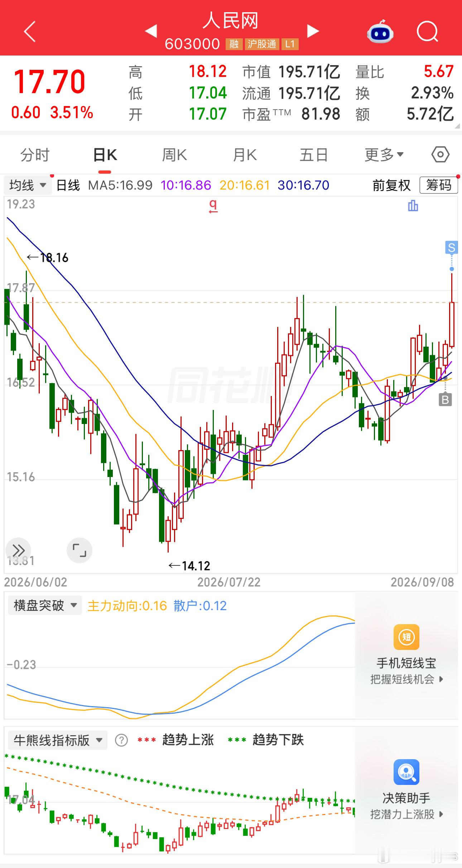Image resolution: width=462 pixels, height=868 pixels.
Task: Tap the 趋势上涨 legend
Action: click(x=188, y=740)
